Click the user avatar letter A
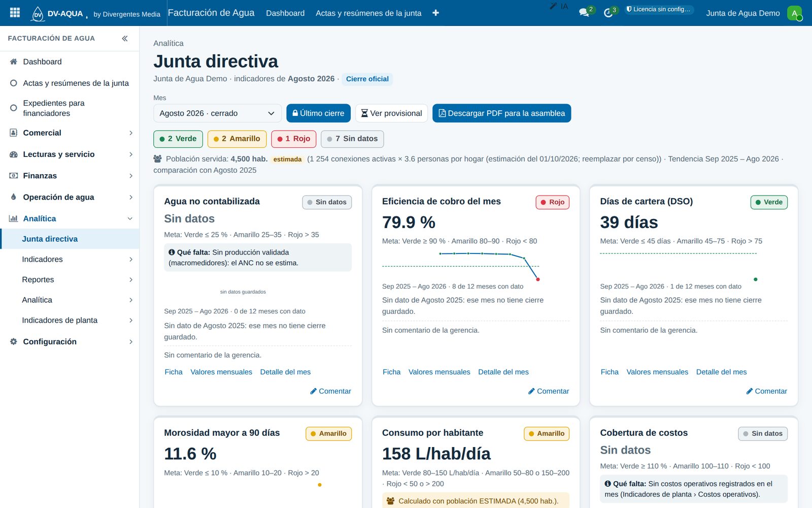 794,13
